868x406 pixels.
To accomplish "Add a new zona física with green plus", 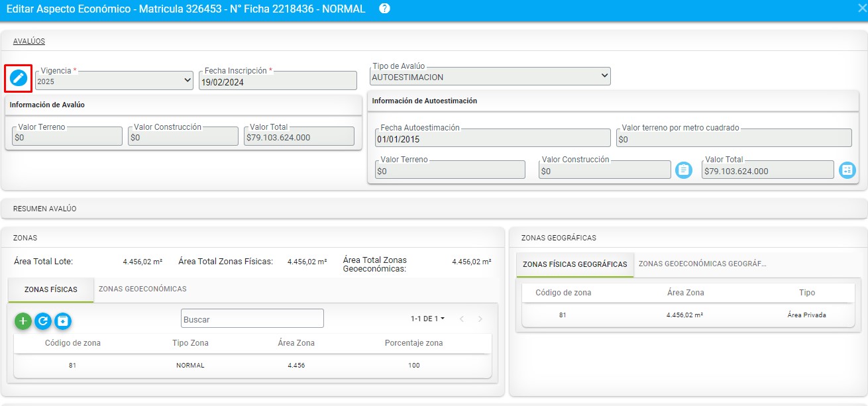I will point(23,321).
